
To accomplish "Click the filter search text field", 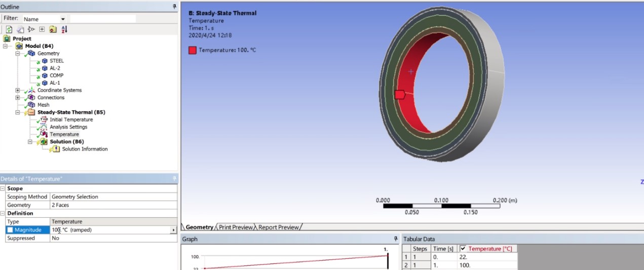I will click(x=103, y=19).
